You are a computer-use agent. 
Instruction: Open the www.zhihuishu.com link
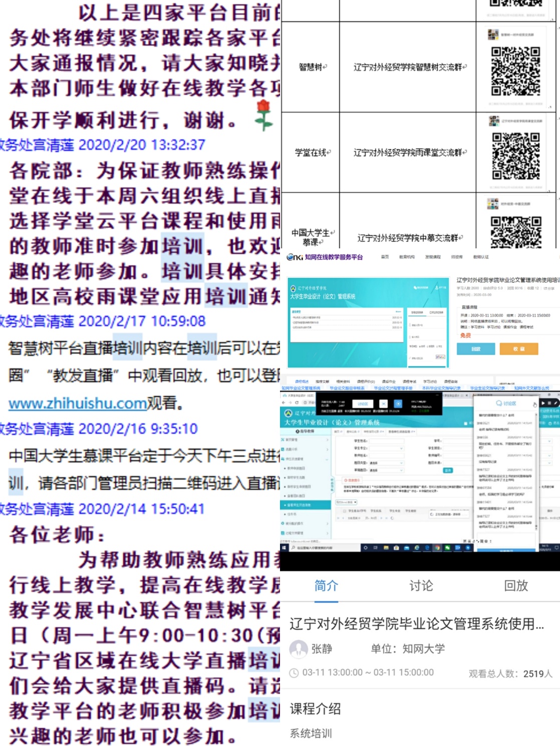78,403
